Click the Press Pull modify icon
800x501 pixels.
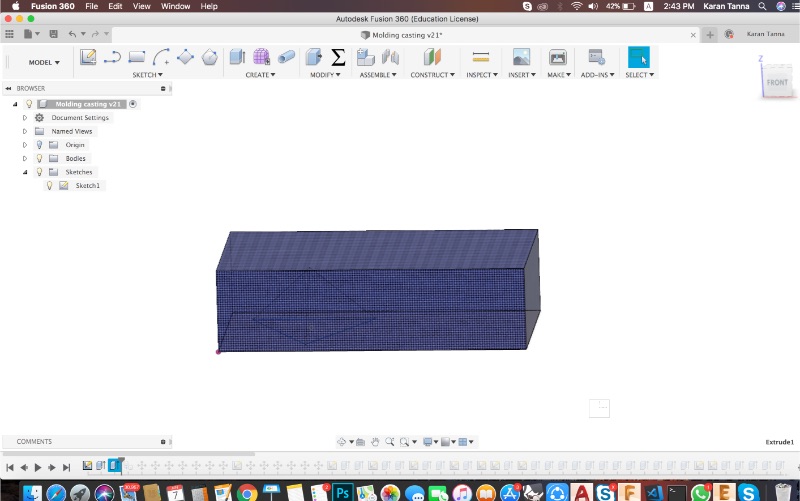314,57
